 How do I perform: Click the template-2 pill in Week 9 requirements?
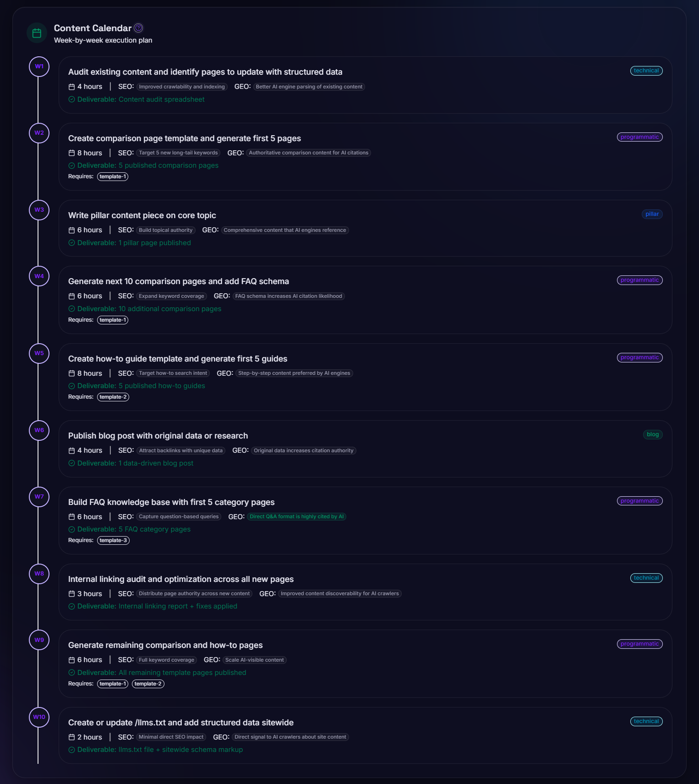(148, 684)
